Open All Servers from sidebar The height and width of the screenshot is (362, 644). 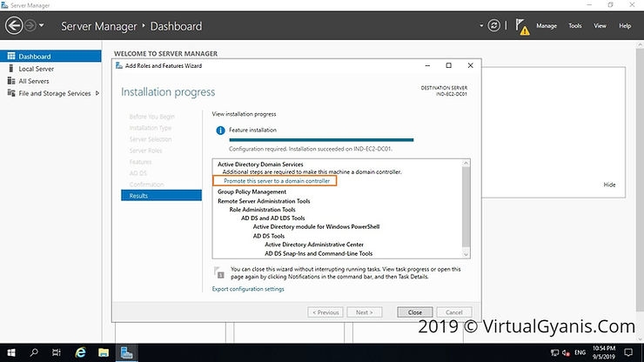point(34,81)
